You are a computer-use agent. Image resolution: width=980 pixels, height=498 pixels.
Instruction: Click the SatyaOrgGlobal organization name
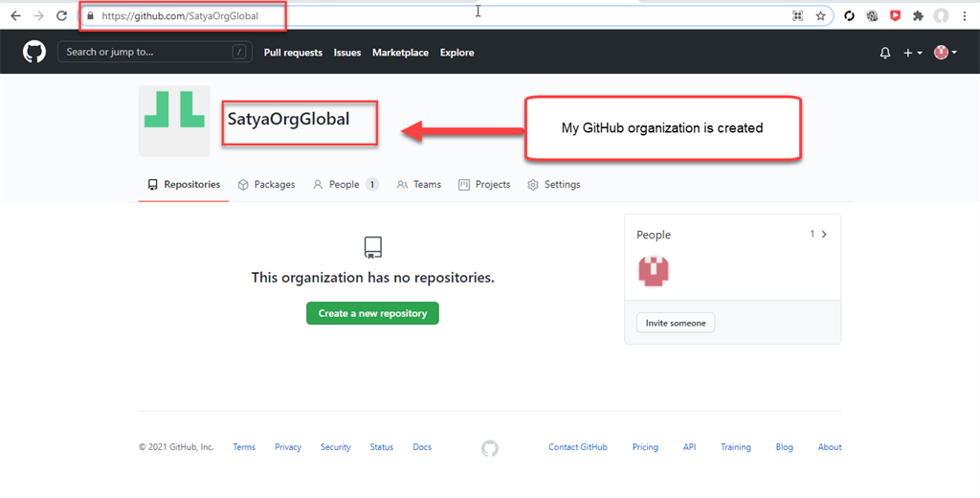pyautogui.click(x=288, y=119)
